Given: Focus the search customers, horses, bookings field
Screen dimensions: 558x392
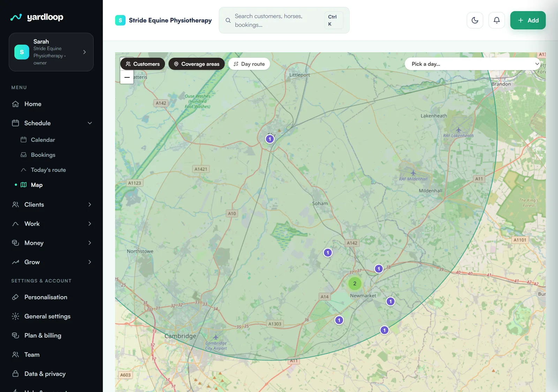Looking at the screenshot, I should coord(284,20).
